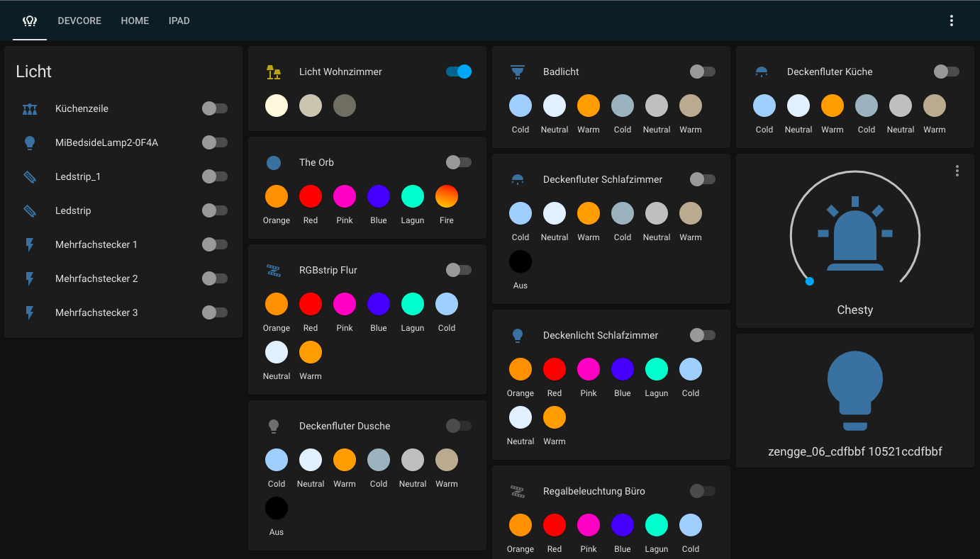The image size is (980, 559).
Task: Click the Mehrfachstecker 3 label
Action: point(96,312)
